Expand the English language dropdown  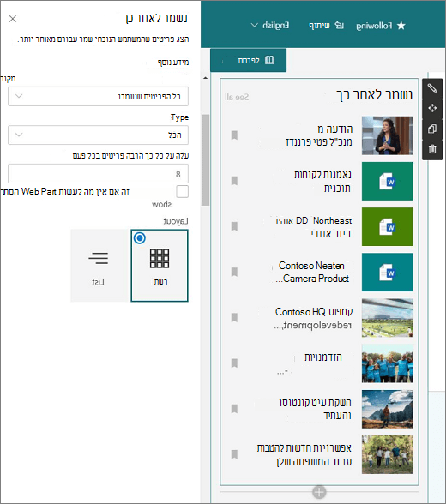[x=270, y=26]
